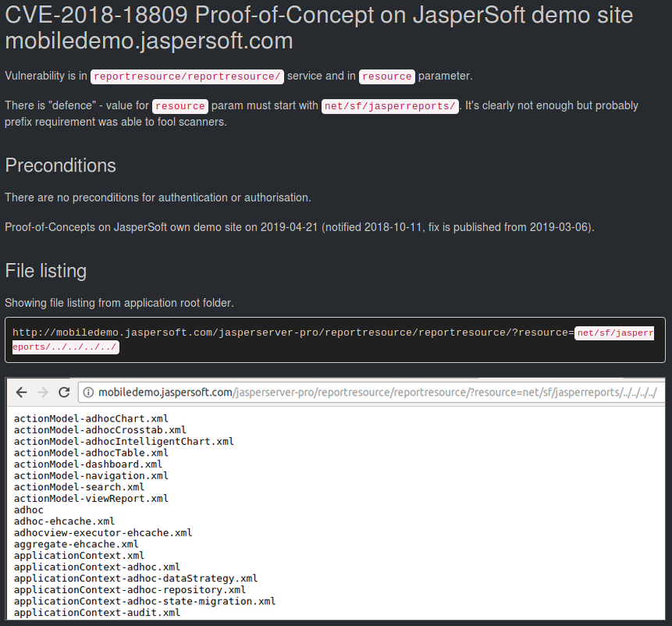Click 'applicationContext-adhoc-dataStrategy.xml' entry
Viewport: 672px width, 626px height.
click(x=136, y=578)
